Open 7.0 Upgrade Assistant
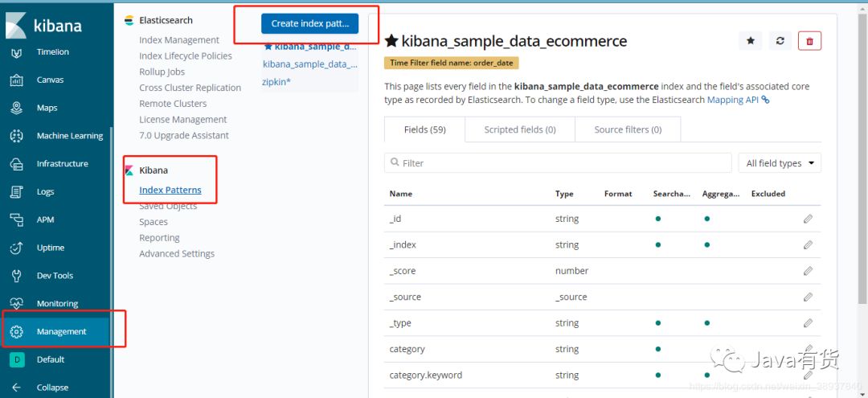 tap(184, 136)
